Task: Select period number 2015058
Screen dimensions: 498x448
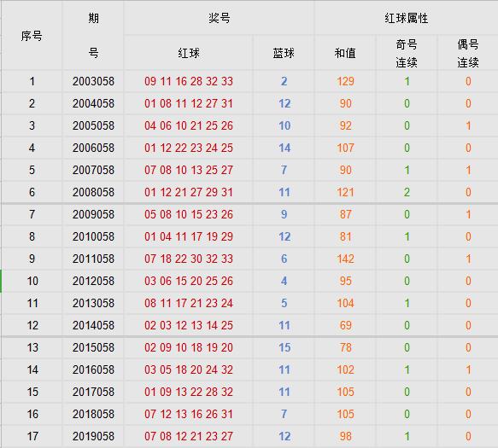Action: (93, 347)
